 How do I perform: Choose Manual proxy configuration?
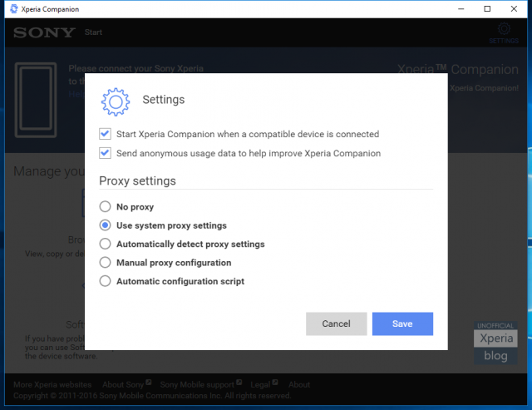pyautogui.click(x=106, y=262)
